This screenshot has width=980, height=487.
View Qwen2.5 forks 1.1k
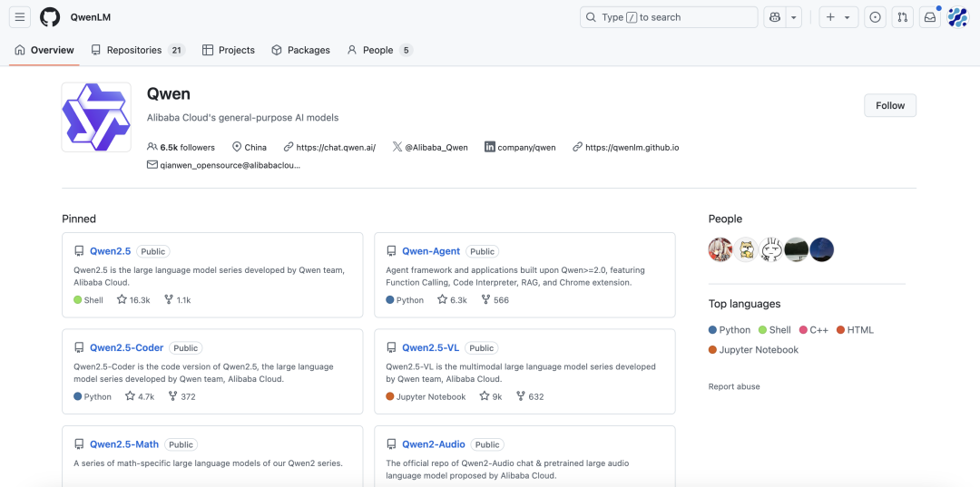coord(178,299)
